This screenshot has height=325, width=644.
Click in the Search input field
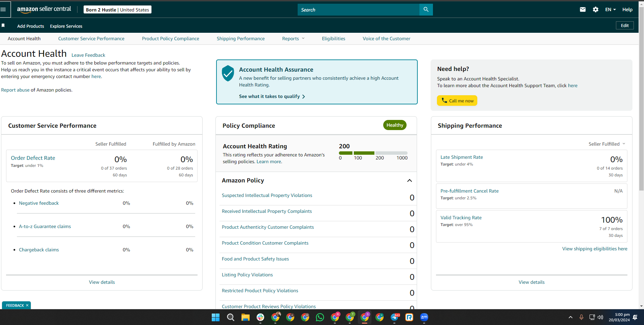click(358, 9)
